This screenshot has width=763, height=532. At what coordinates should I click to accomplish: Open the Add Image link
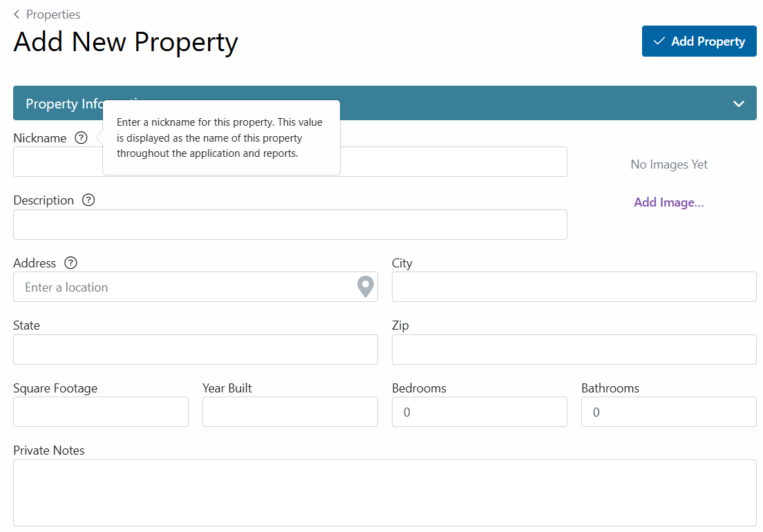(668, 202)
